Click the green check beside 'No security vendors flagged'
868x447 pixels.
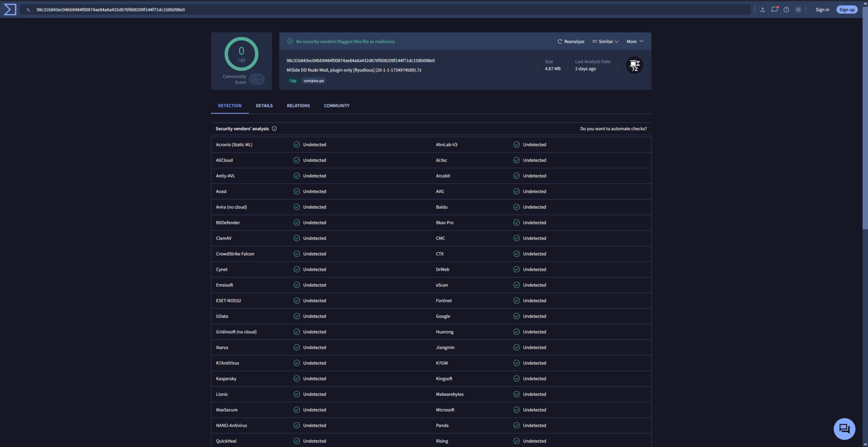(x=290, y=41)
